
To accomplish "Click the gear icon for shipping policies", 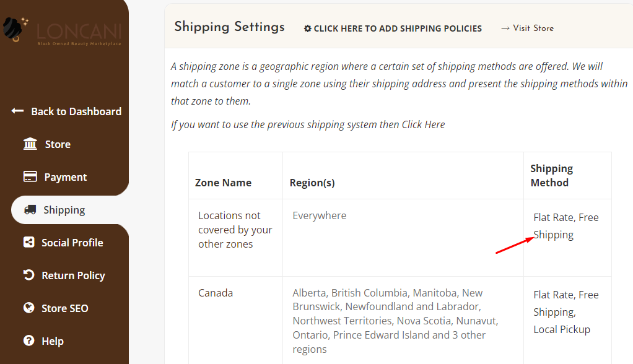I will (308, 28).
